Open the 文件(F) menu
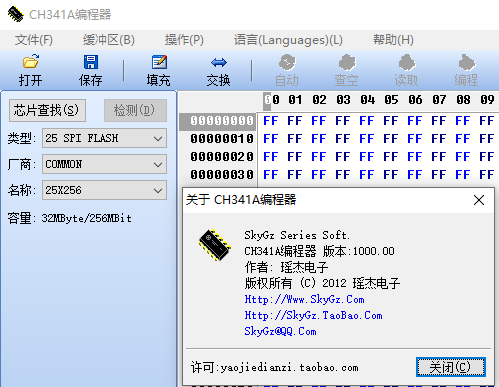This screenshot has height=387, width=499. tap(34, 40)
